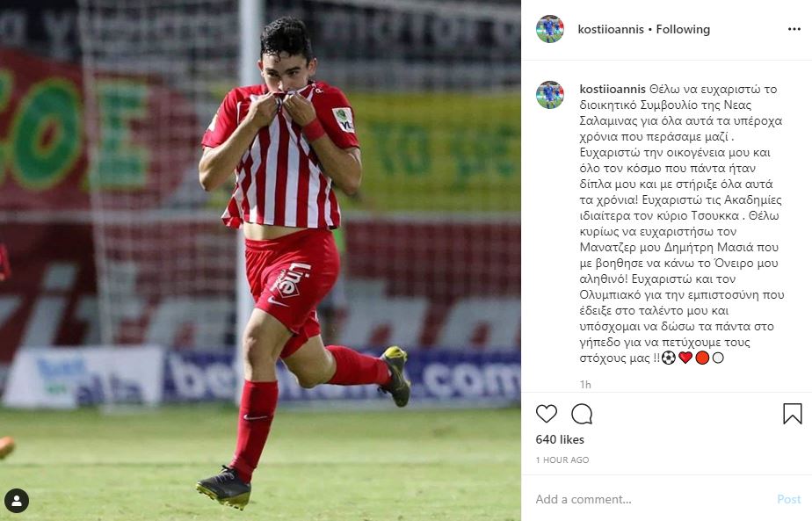This screenshot has height=521, width=812.
Task: Open the comment speech bubble icon
Action: tap(582, 414)
